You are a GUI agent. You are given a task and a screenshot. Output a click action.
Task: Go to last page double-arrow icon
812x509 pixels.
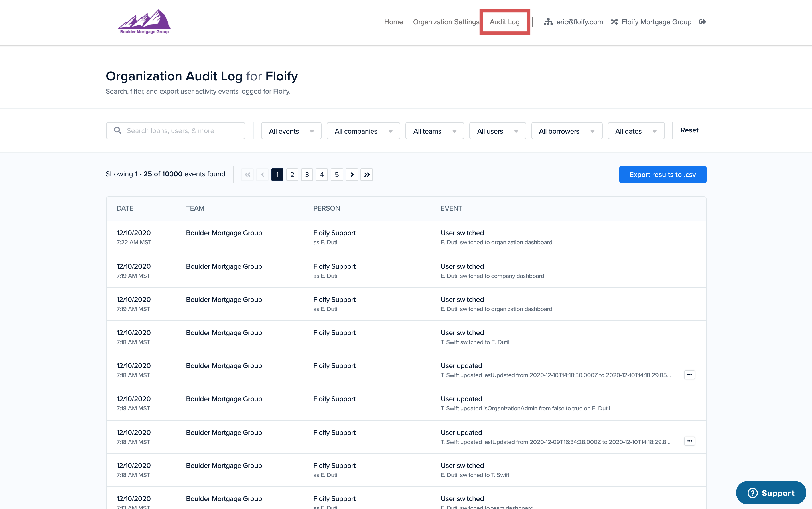(x=367, y=174)
